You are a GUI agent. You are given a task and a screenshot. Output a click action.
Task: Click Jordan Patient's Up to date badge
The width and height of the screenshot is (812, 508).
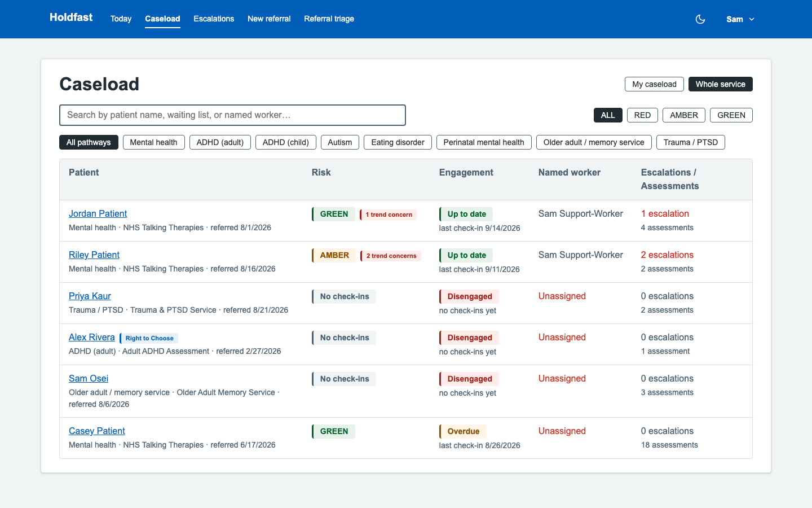click(466, 214)
